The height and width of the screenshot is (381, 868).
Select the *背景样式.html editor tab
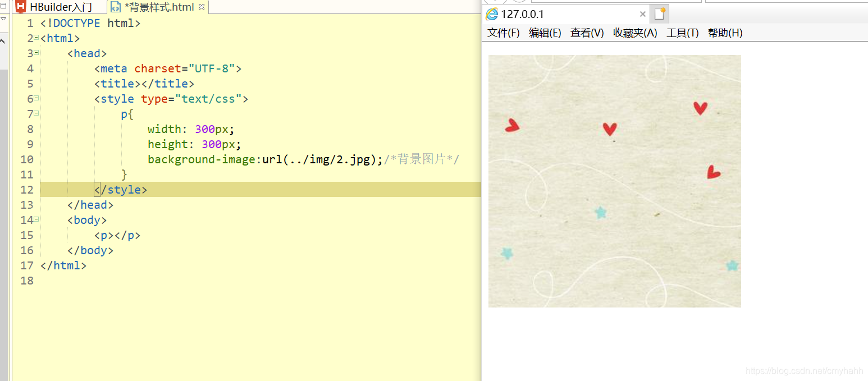point(159,7)
